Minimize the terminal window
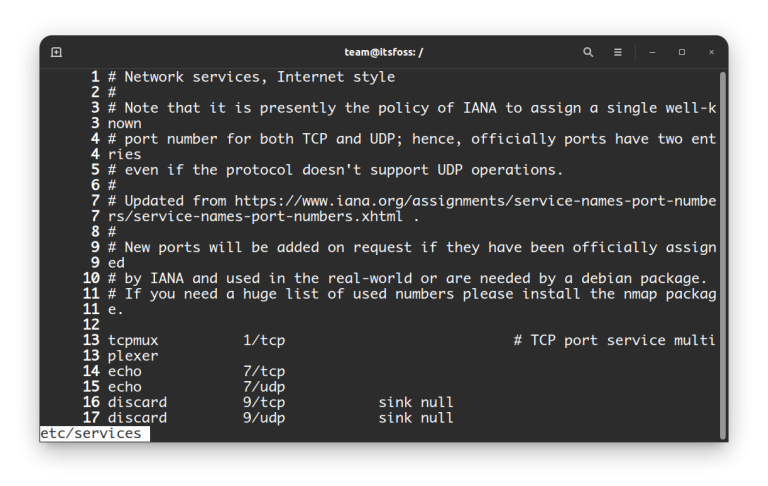 click(x=652, y=52)
